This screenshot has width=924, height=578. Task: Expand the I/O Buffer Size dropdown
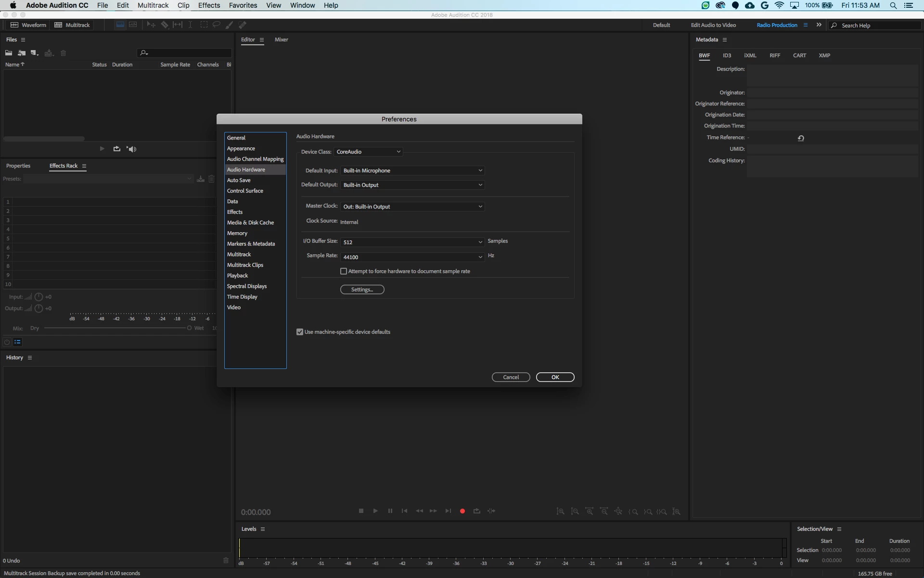(x=412, y=242)
